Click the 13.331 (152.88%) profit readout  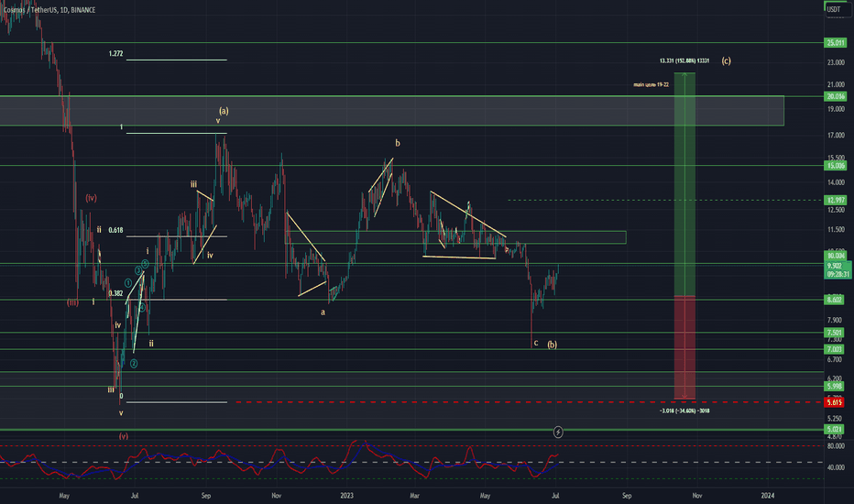point(684,61)
